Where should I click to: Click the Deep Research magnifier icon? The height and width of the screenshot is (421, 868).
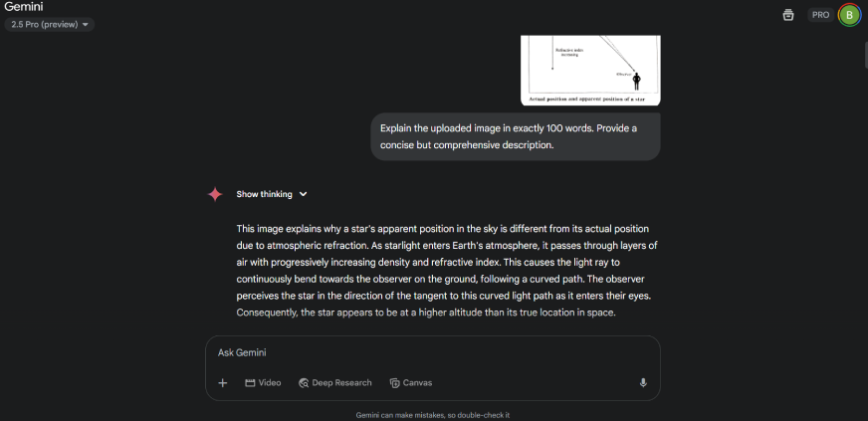(304, 383)
